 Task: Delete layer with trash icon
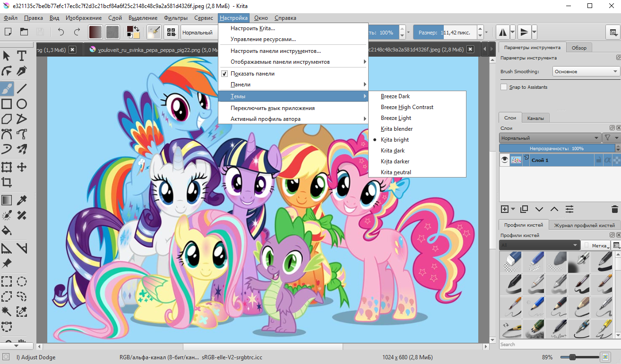[x=614, y=209]
